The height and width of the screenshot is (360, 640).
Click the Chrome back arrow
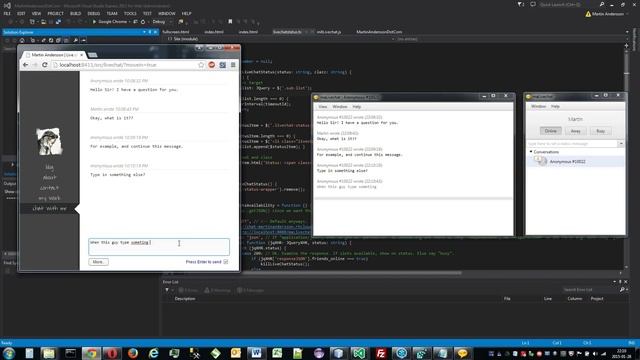(26, 65)
